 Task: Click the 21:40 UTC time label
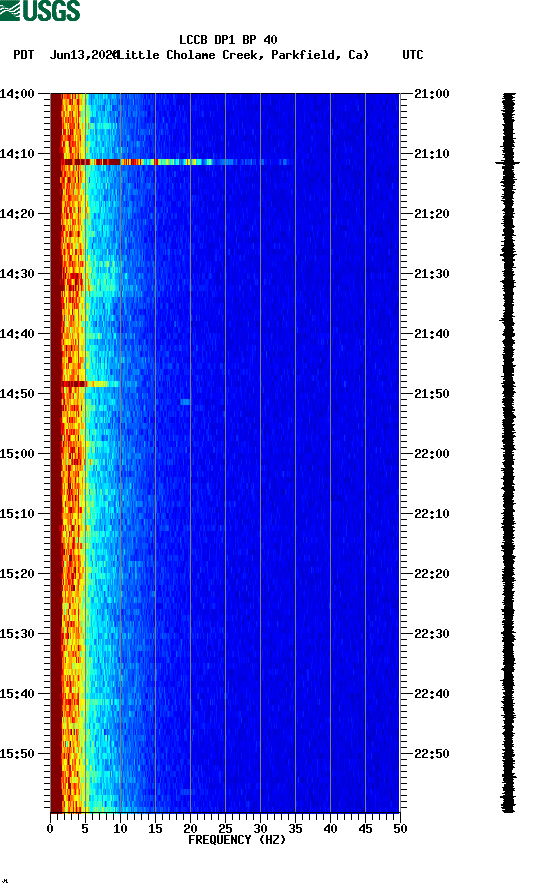[x=431, y=334]
